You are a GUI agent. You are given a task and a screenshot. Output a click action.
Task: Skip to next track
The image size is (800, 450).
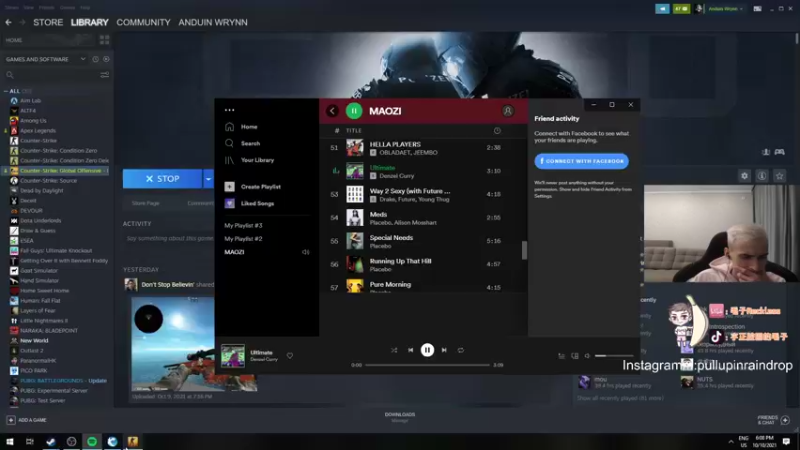click(x=444, y=350)
